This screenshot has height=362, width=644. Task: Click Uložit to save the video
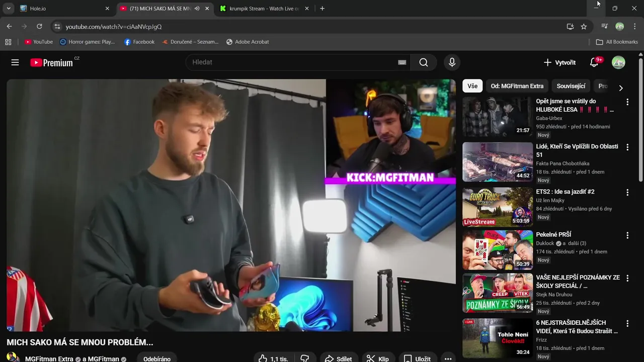tap(418, 358)
